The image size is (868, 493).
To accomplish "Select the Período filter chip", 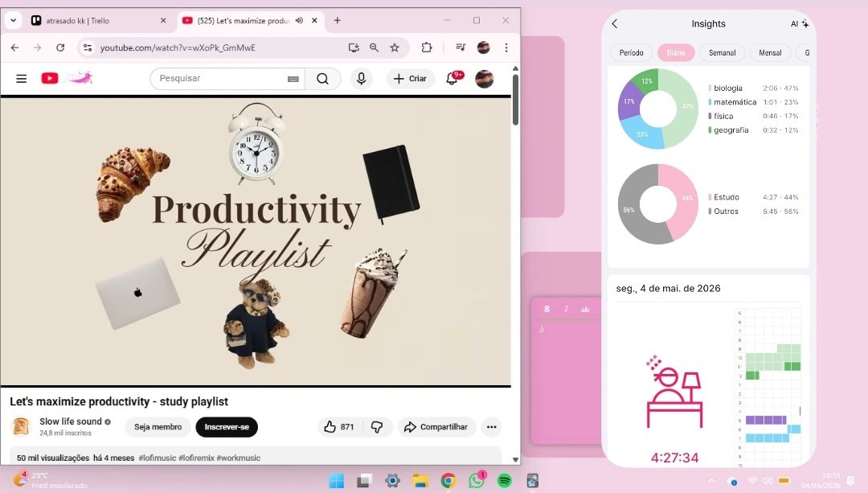I will pos(631,52).
